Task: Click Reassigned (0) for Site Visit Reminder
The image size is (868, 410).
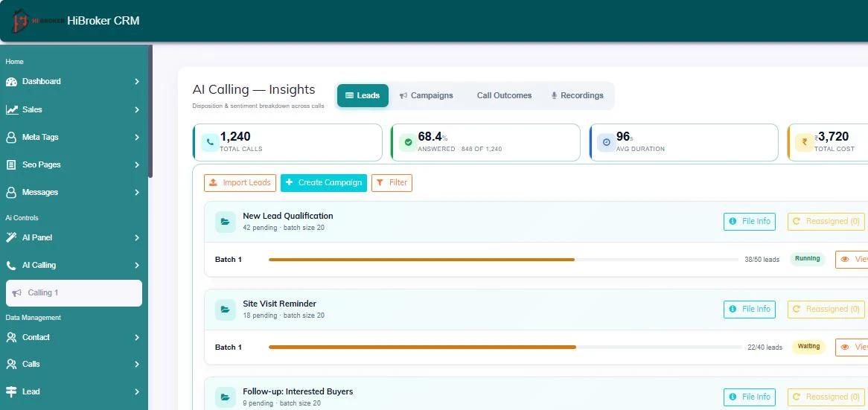Action: pyautogui.click(x=826, y=310)
